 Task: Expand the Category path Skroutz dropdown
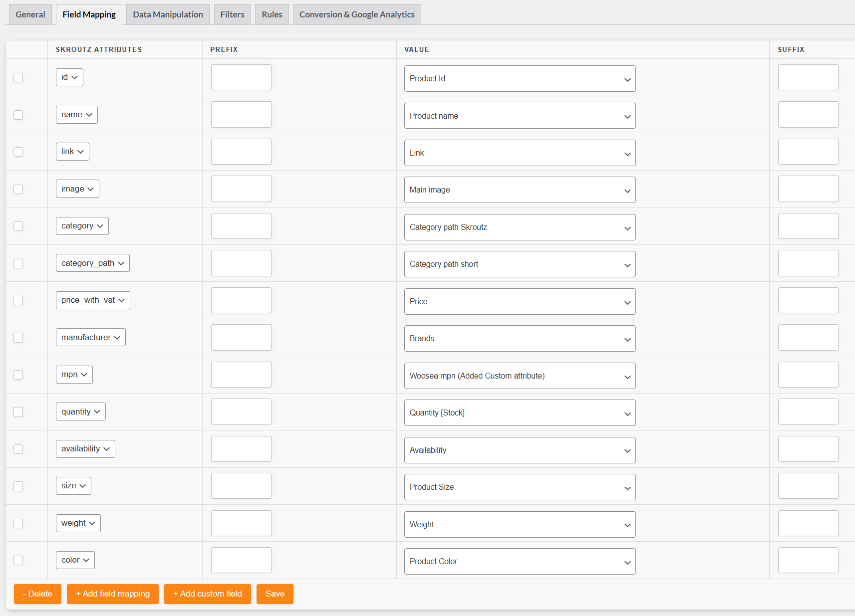coord(519,227)
